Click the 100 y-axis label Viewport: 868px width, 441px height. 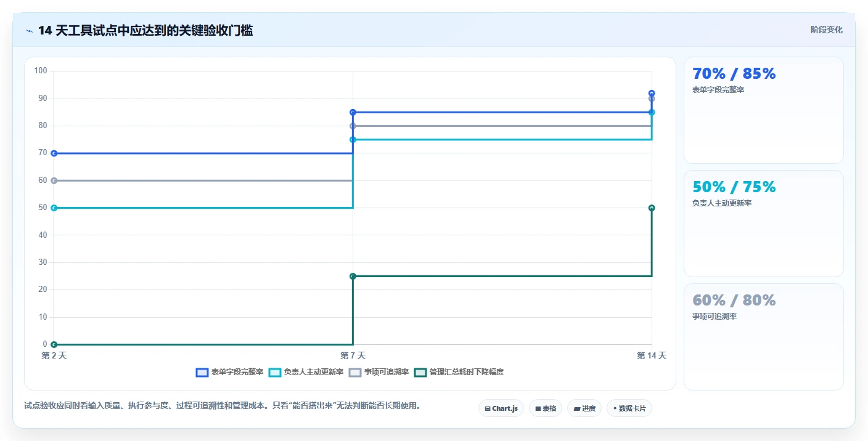(x=41, y=71)
